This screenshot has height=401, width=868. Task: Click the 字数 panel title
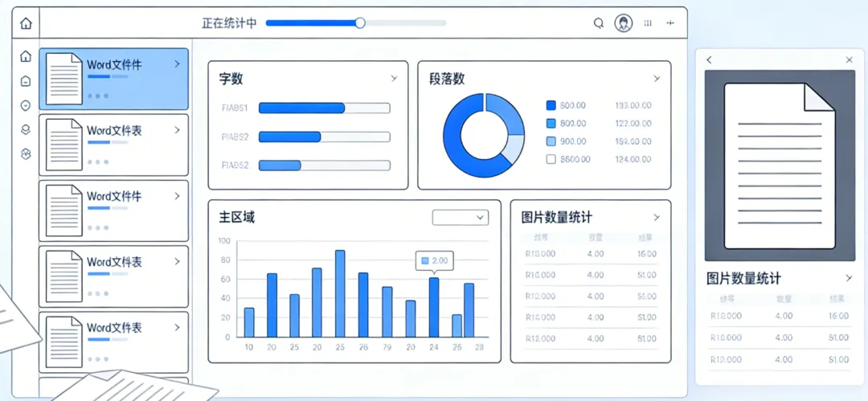231,79
